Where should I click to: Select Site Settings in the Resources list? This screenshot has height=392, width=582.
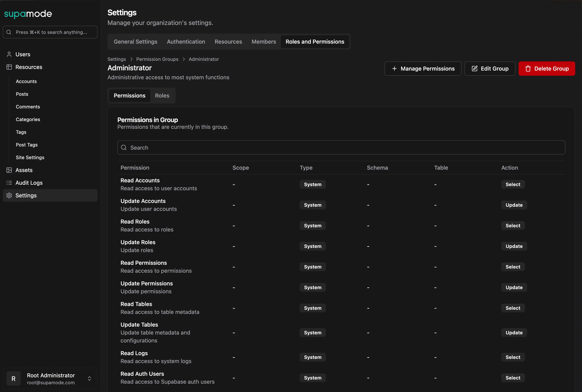click(30, 158)
